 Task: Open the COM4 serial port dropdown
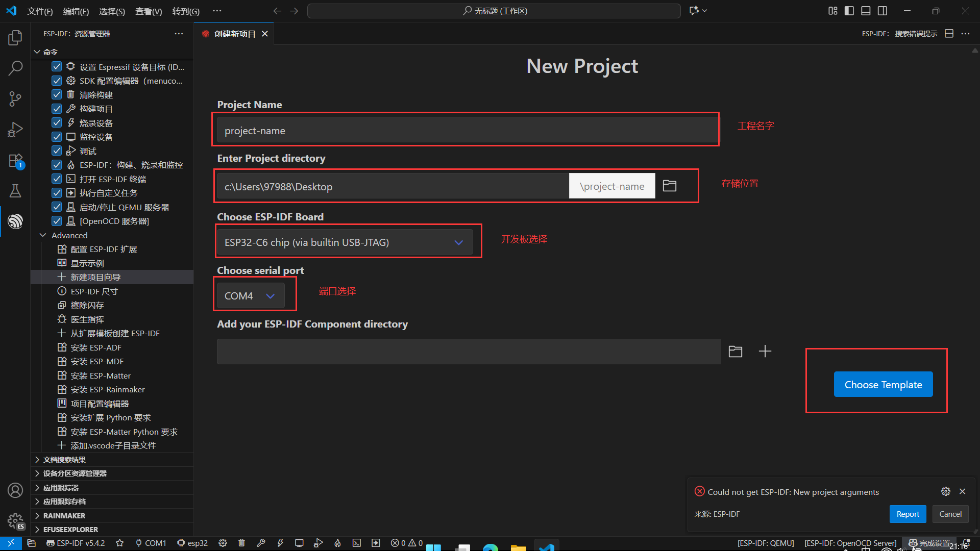[x=251, y=296]
